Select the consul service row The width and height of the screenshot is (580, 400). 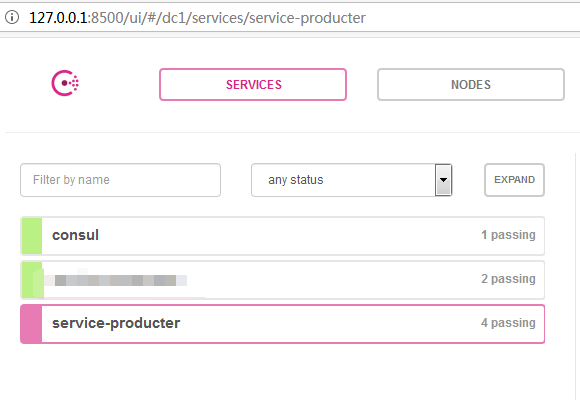click(x=283, y=236)
